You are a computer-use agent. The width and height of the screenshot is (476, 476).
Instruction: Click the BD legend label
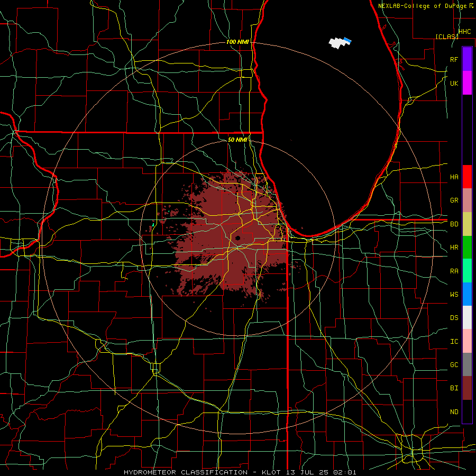point(454,224)
